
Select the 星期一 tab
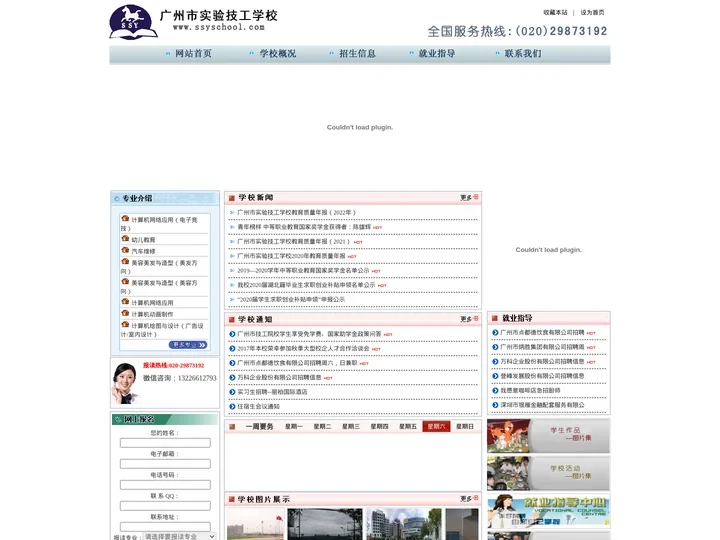(294, 427)
